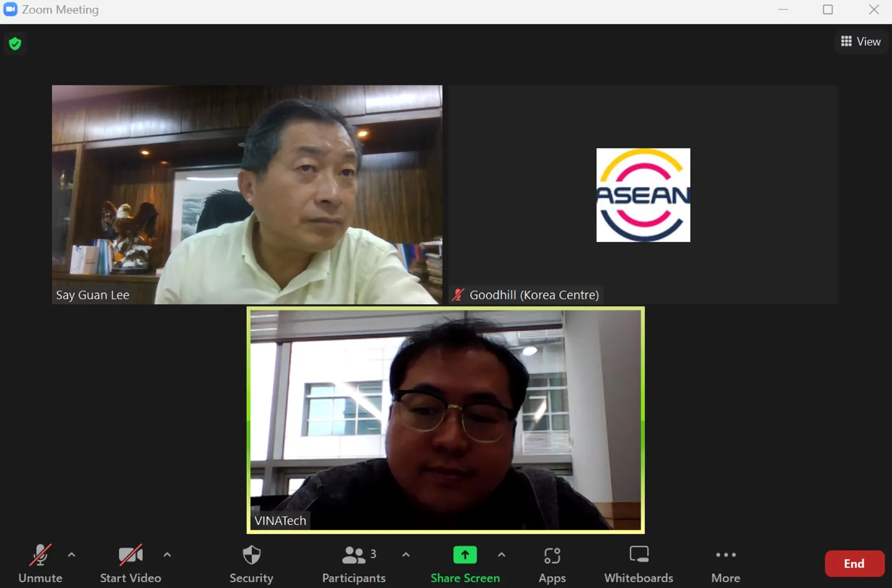Screen dimensions: 892x588
Task: Open the Apps icon
Action: 552,563
